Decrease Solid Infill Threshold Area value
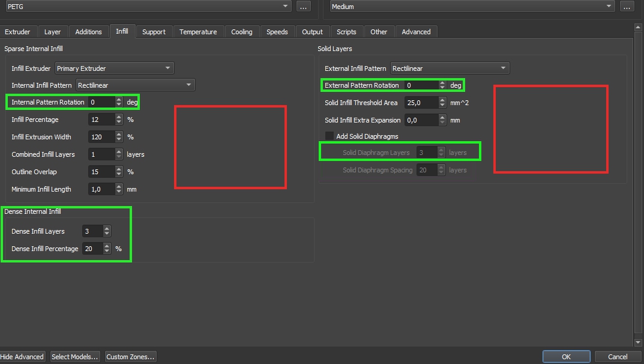Image resolution: width=644 pixels, height=364 pixels. tap(442, 106)
